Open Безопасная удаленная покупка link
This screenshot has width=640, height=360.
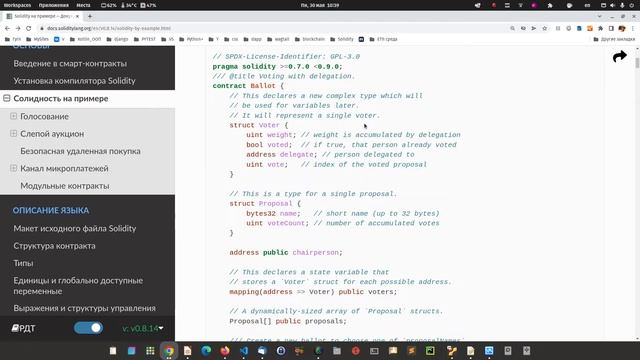click(x=80, y=151)
